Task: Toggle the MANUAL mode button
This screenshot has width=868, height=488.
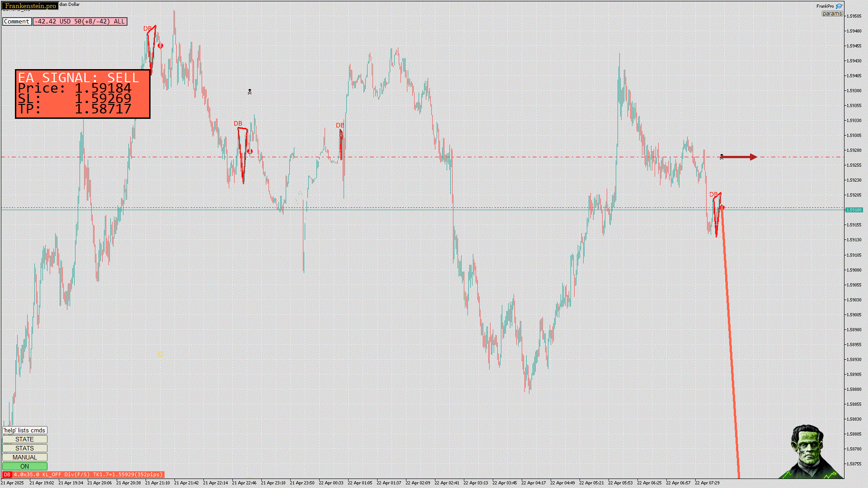Action: point(24,457)
